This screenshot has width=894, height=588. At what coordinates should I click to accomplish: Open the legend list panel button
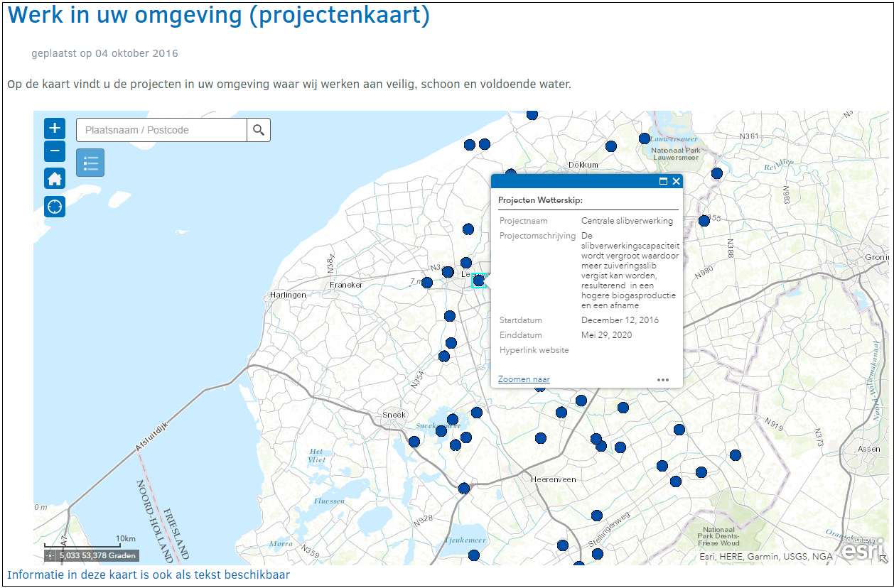pos(90,163)
